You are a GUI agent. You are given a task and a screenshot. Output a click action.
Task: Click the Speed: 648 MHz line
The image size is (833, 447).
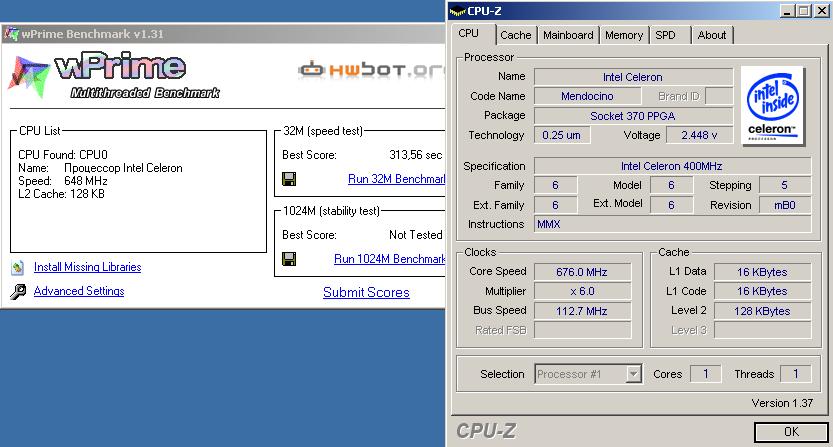63,181
